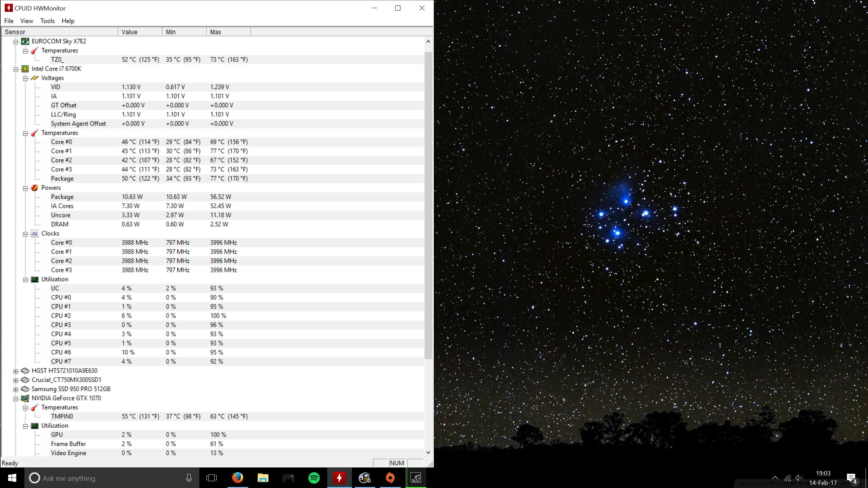Click the Samsung SSD drive icon
Image resolution: width=868 pixels, height=488 pixels.
25,389
